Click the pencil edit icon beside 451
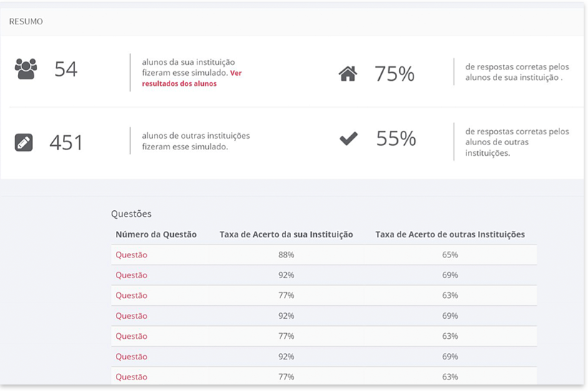Screen dimensions: 588x391 click(x=24, y=142)
